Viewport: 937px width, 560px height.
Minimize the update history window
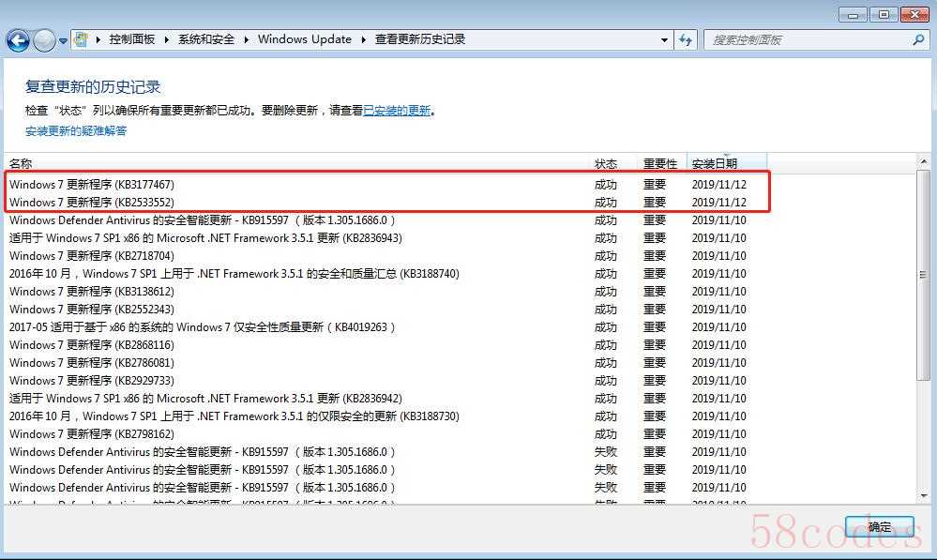pyautogui.click(x=853, y=14)
